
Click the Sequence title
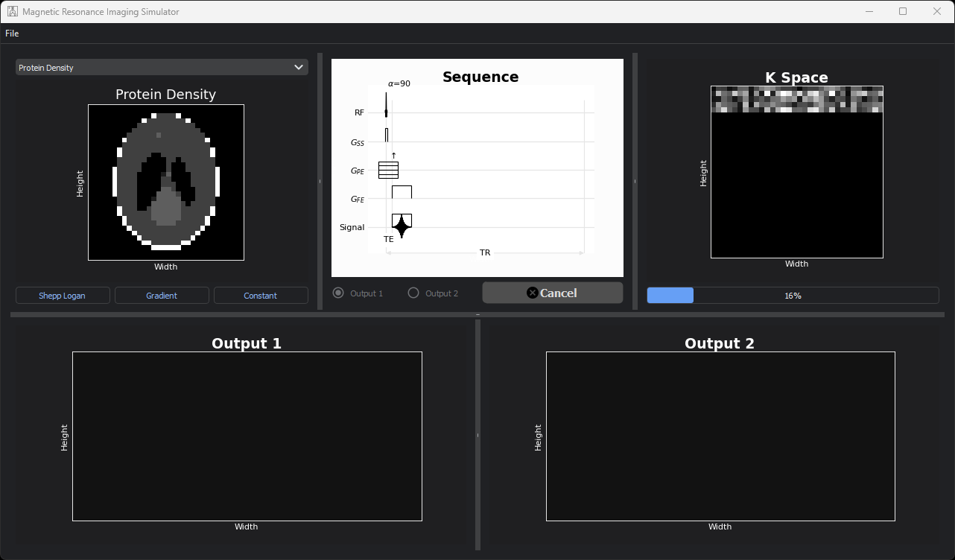[x=480, y=77]
